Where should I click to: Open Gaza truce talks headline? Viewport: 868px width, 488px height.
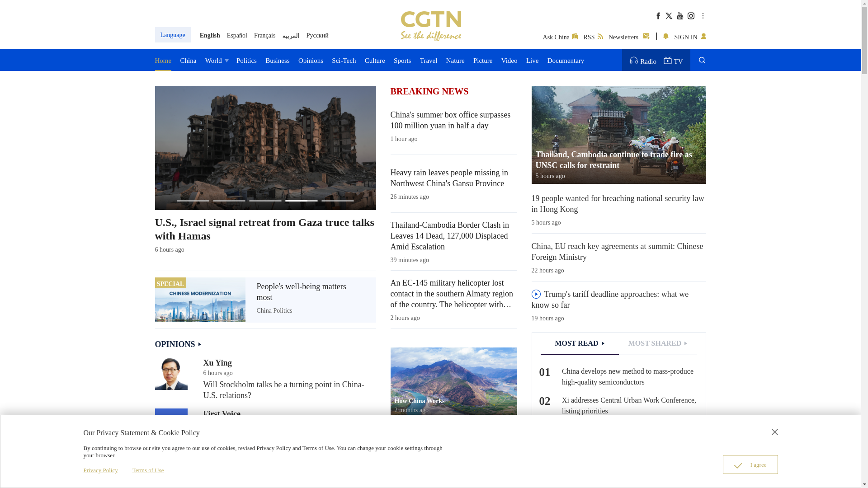pos(264,229)
